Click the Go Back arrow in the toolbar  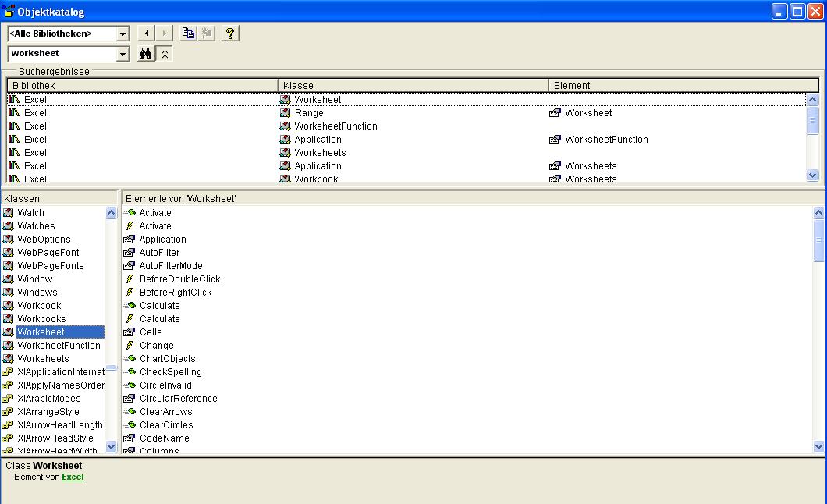[146, 34]
